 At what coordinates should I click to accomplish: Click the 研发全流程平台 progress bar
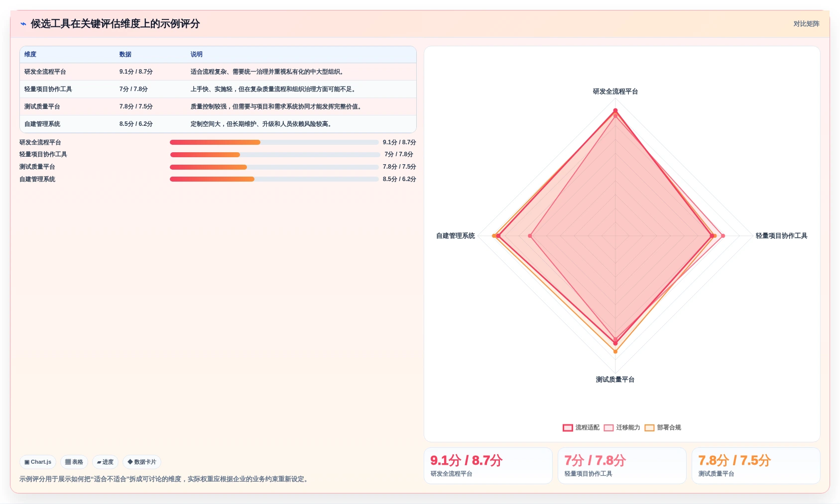pos(274,142)
